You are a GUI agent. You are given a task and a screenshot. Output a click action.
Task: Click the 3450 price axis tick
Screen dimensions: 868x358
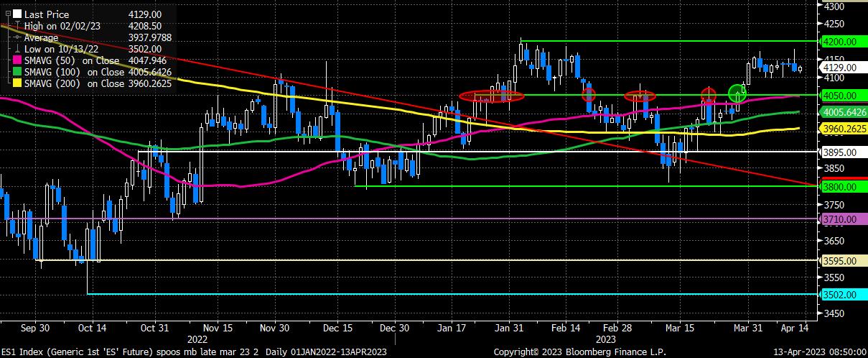coord(835,313)
